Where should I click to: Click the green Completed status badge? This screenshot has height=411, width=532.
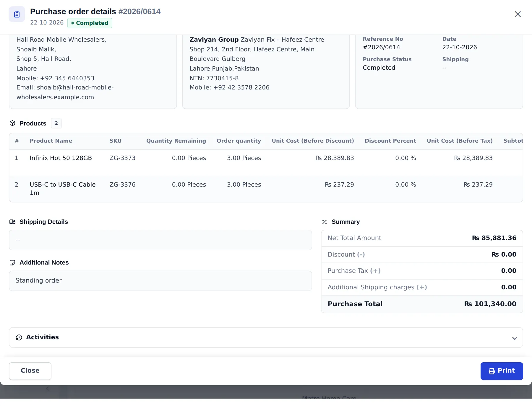(x=90, y=23)
